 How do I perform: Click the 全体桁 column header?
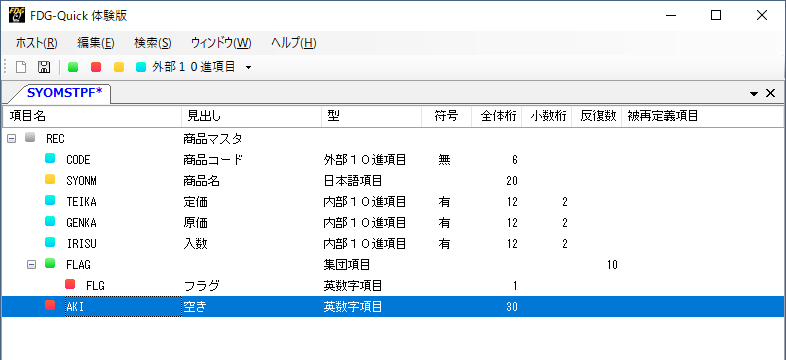tap(496, 116)
